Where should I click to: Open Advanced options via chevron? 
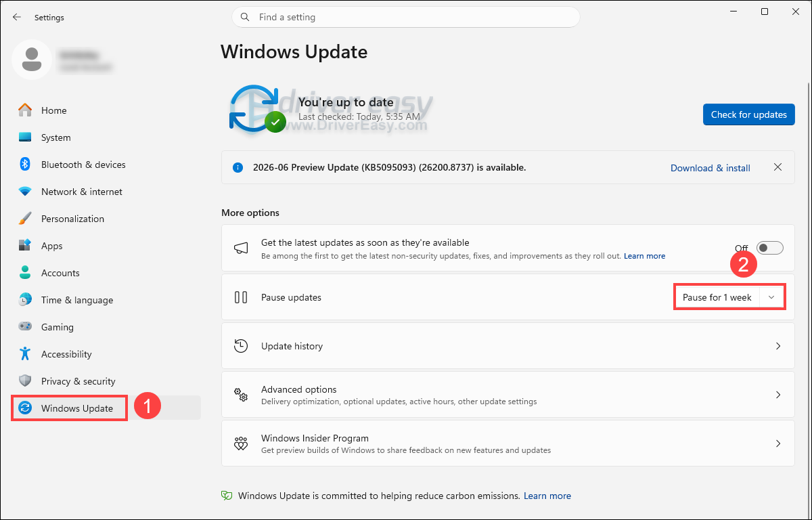pyautogui.click(x=778, y=395)
